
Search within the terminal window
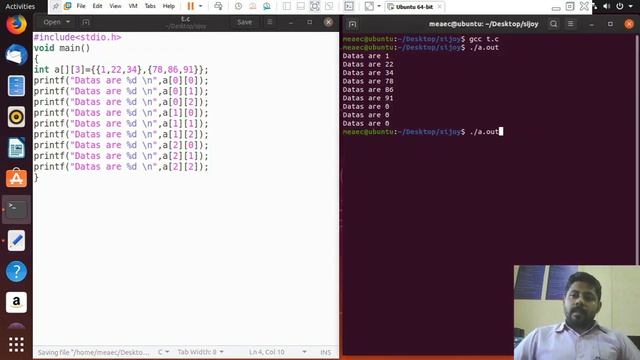pos(553,24)
